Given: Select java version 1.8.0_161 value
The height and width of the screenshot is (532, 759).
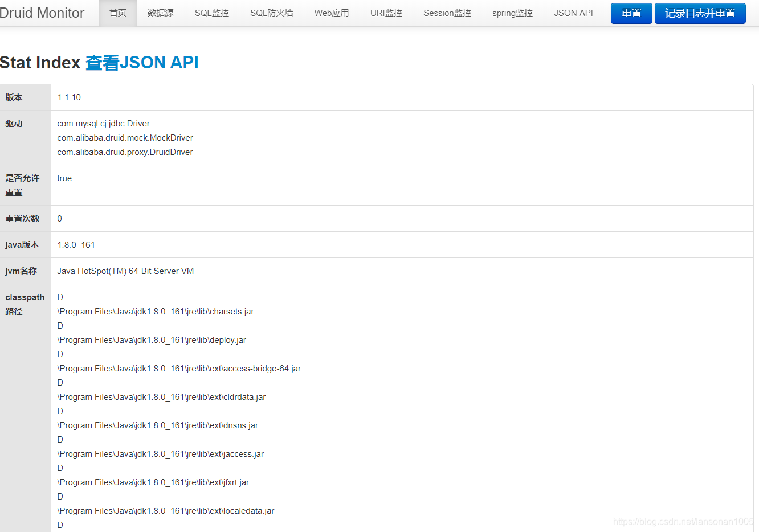Looking at the screenshot, I should click(76, 245).
